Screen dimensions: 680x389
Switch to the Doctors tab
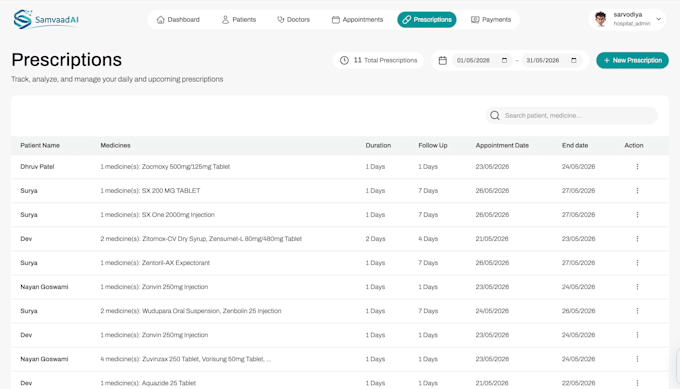294,20
